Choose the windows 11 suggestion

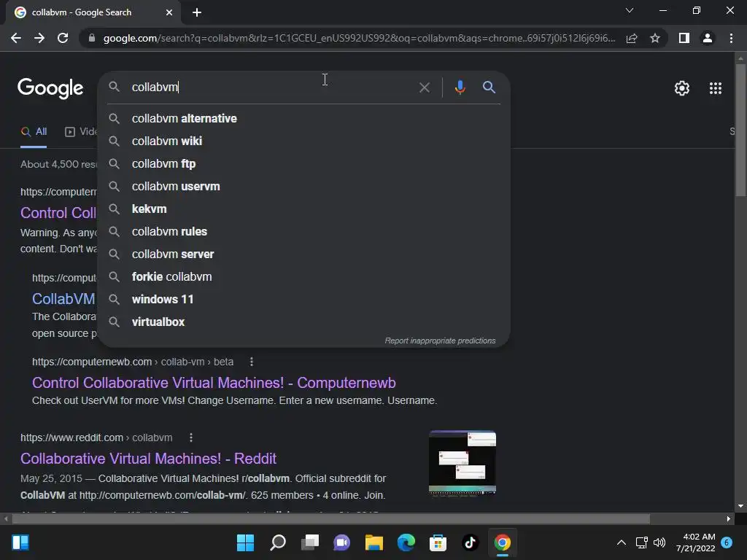click(304, 300)
